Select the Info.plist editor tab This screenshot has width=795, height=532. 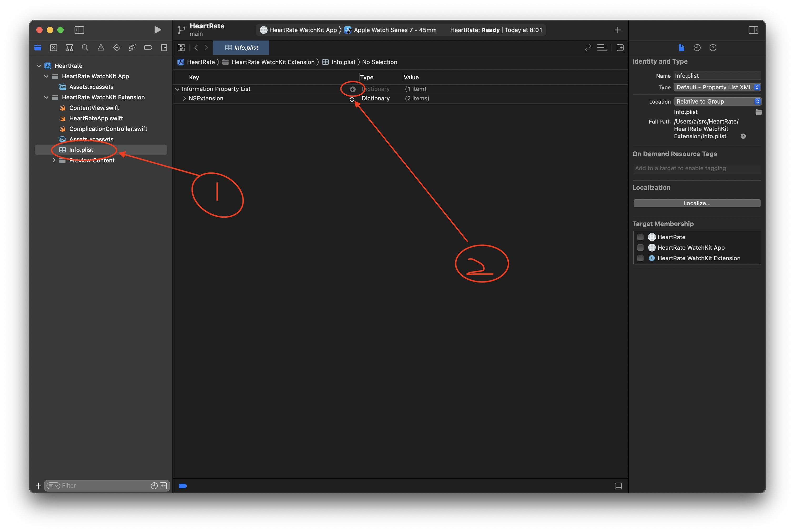tap(241, 48)
